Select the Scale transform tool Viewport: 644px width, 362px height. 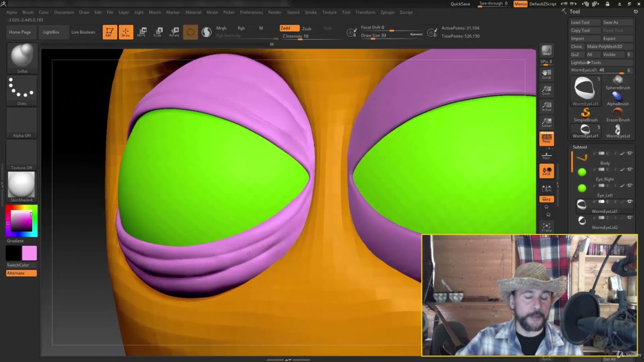coord(158,32)
